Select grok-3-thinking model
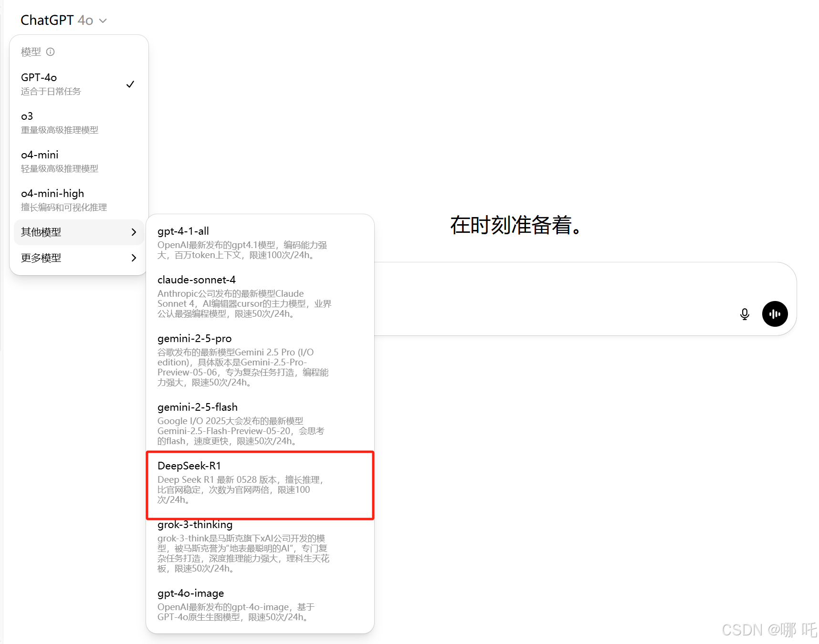The width and height of the screenshot is (819, 644). tap(260, 546)
